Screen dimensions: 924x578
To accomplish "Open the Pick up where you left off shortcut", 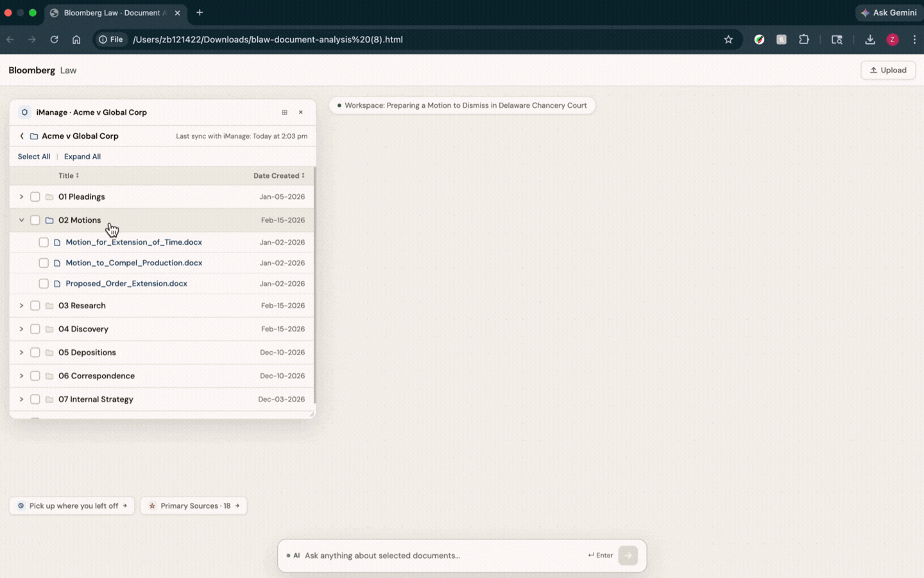I will [71, 505].
